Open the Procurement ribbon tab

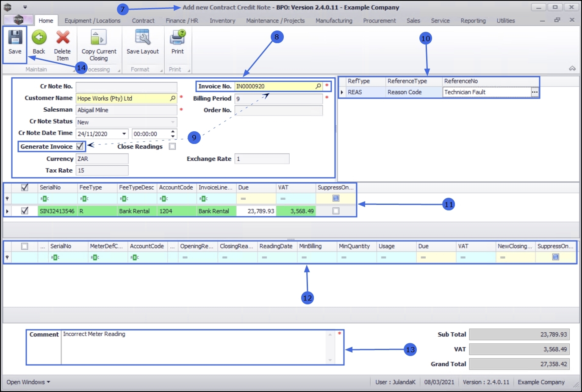pos(379,20)
